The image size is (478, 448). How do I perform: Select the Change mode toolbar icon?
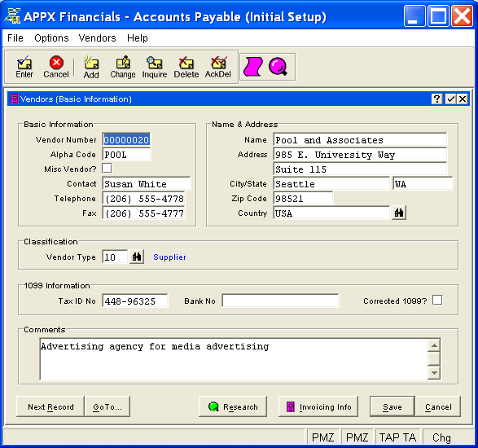123,67
